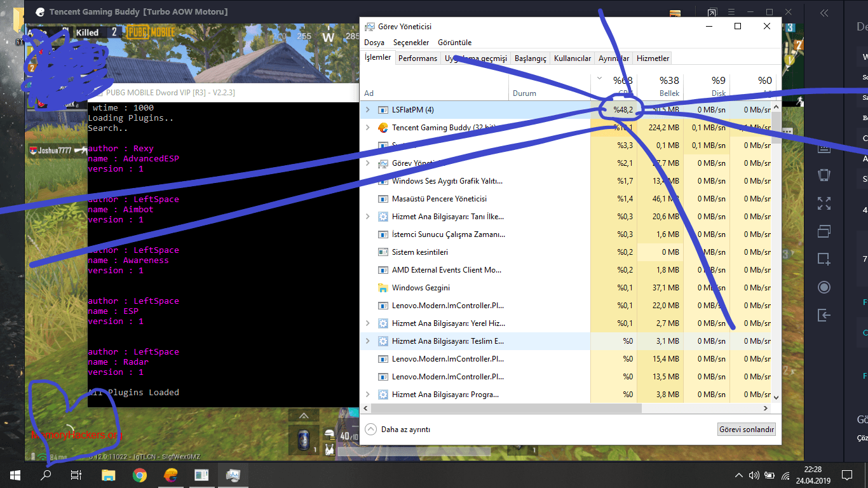Open the Windows Start menu
The height and width of the screenshot is (488, 868).
(15, 475)
